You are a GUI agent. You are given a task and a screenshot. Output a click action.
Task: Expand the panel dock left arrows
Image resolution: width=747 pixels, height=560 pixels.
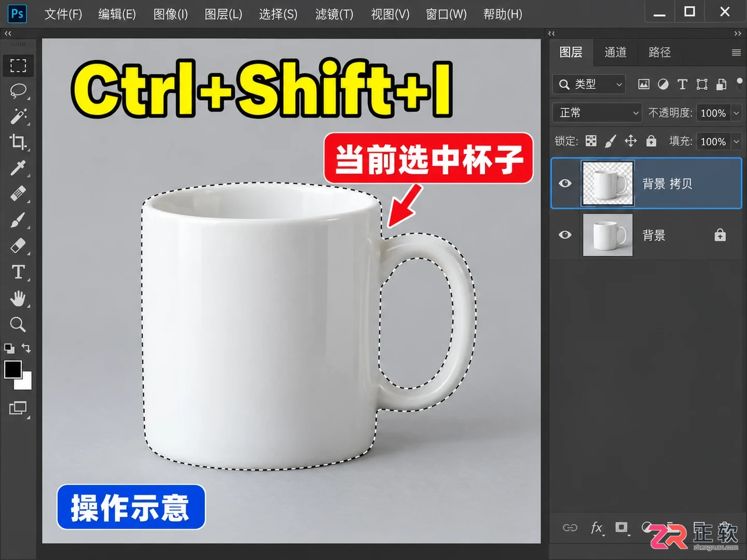coord(551,33)
